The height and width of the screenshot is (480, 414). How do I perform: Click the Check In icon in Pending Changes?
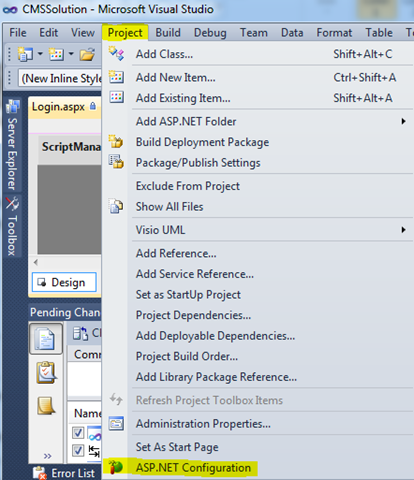click(80, 333)
